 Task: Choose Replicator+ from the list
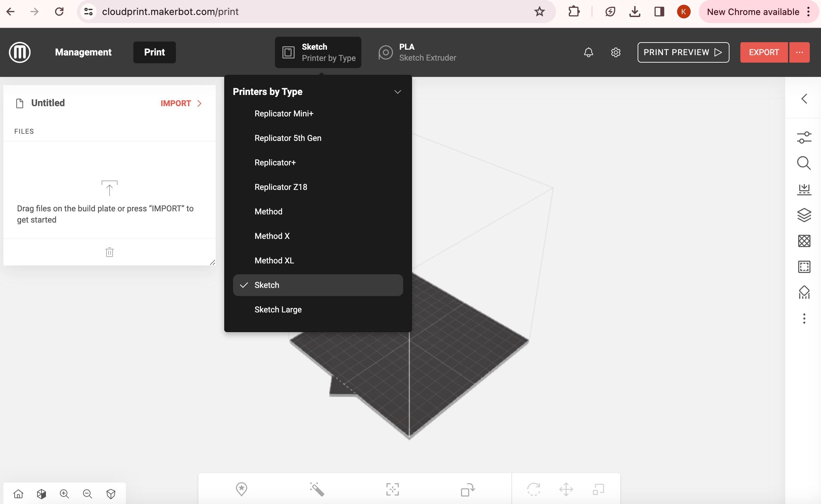point(318,163)
